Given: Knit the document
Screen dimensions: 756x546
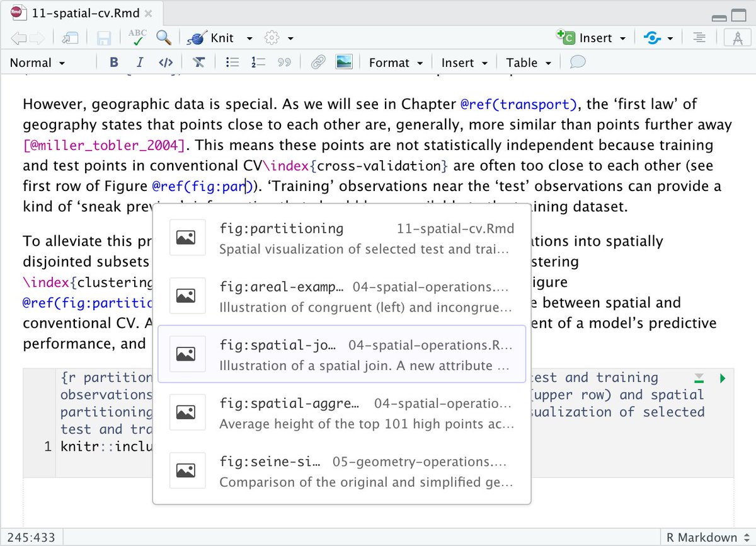Looking at the screenshot, I should click(212, 38).
